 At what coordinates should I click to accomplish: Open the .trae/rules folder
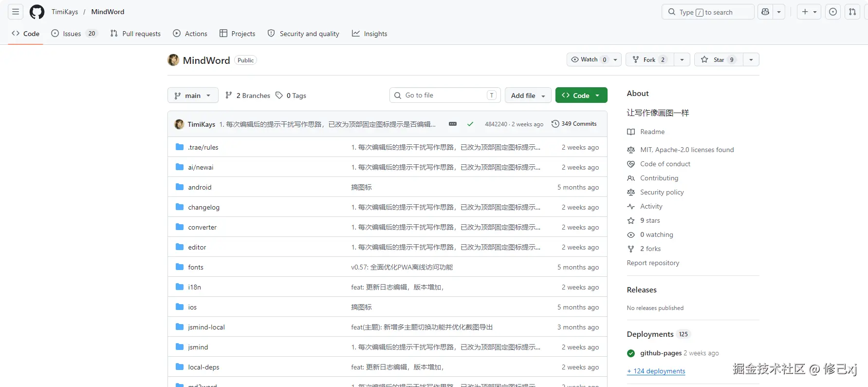click(x=203, y=147)
